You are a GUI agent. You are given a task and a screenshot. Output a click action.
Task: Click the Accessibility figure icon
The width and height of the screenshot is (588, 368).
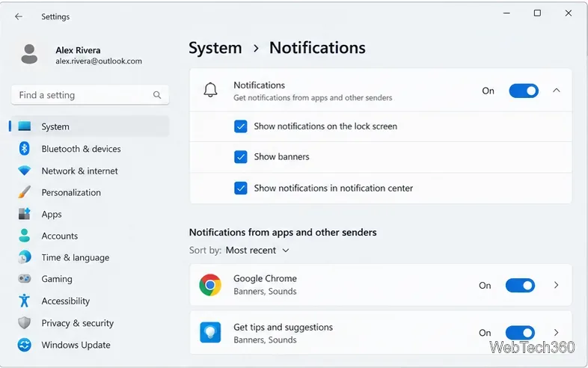point(25,301)
